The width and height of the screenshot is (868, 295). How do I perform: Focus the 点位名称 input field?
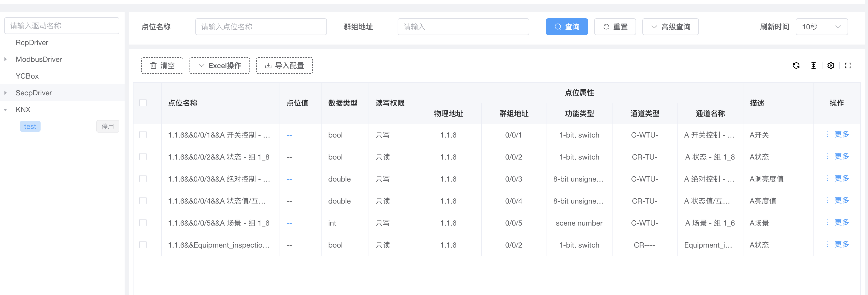coord(261,27)
